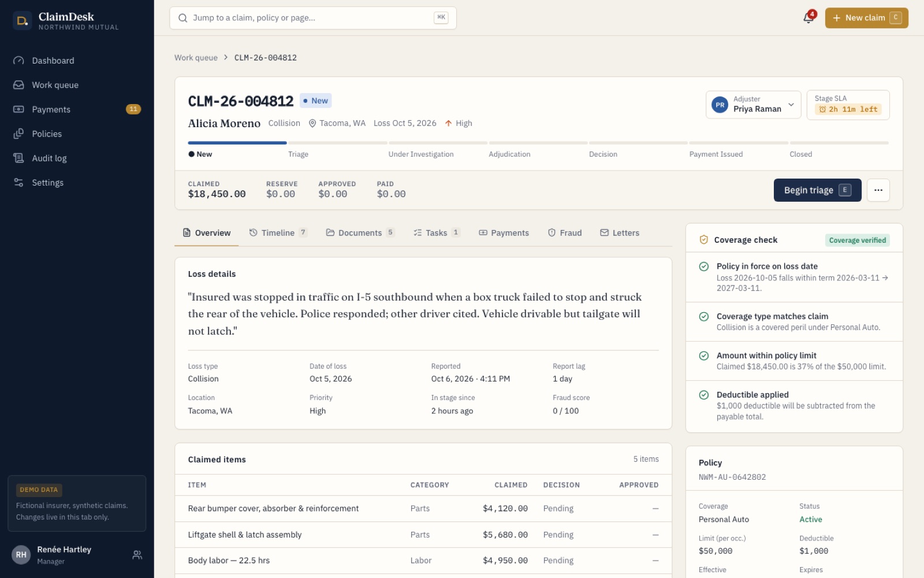Image resolution: width=924 pixels, height=578 pixels.
Task: Click the search magnifier icon
Action: point(182,18)
